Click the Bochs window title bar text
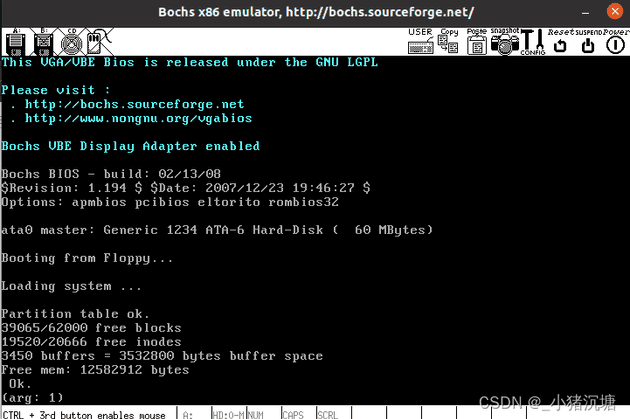 (316, 12)
